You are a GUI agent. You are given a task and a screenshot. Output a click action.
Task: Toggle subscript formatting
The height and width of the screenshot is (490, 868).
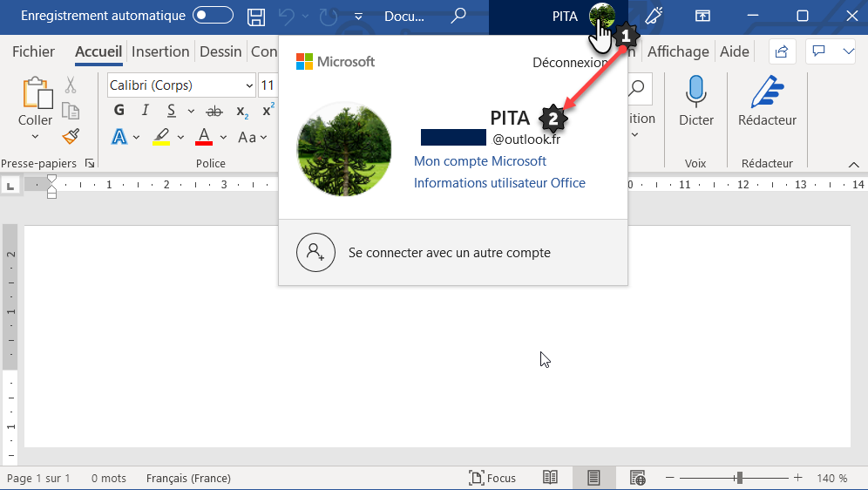tap(242, 112)
